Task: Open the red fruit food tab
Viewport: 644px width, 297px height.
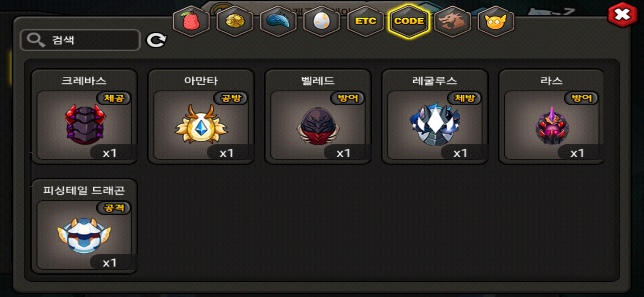Action: (x=191, y=21)
